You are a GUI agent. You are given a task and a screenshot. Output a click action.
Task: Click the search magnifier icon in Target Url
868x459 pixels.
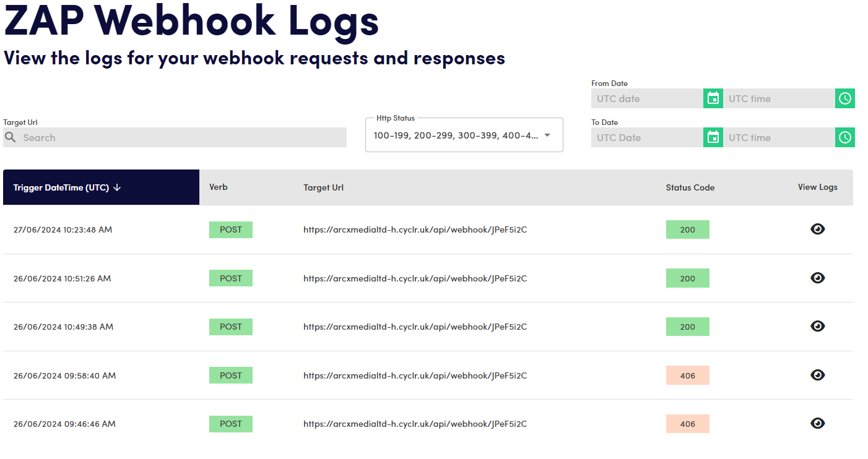pyautogui.click(x=11, y=137)
